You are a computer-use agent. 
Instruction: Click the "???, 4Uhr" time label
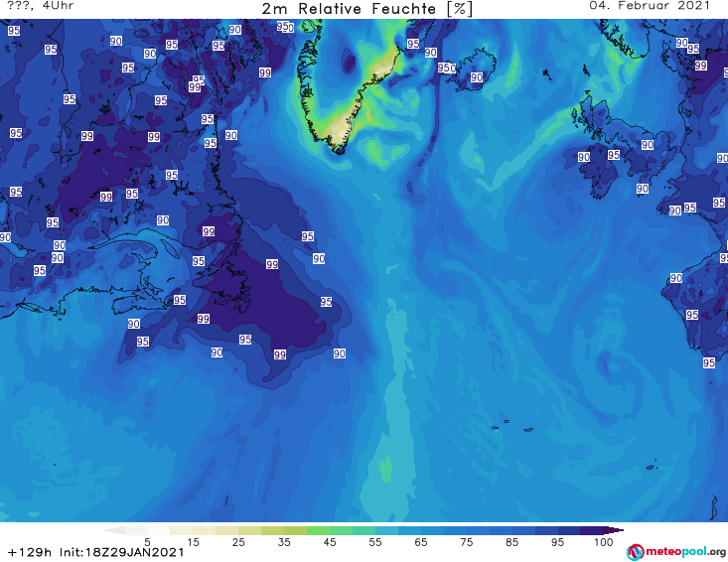point(41,6)
